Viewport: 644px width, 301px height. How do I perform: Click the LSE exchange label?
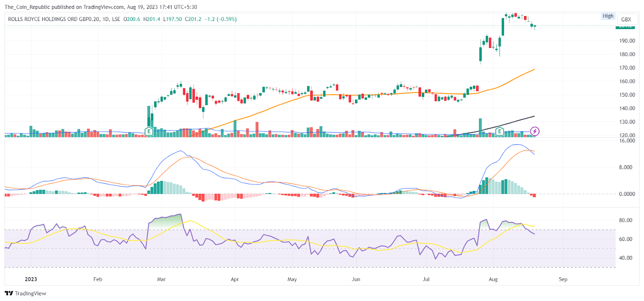116,19
